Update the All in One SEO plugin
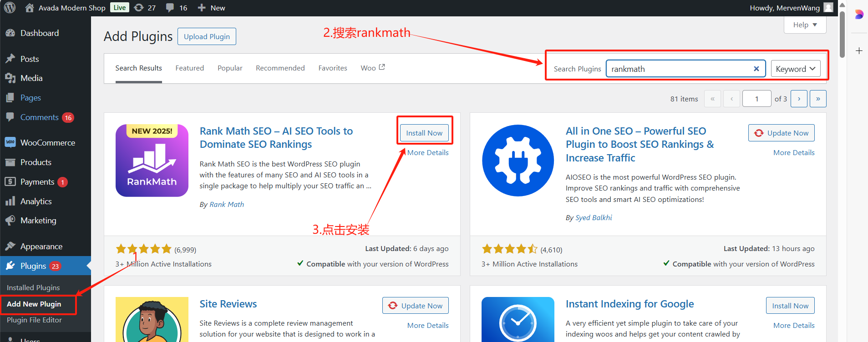Screen dimensions: 868x342 [782, 133]
